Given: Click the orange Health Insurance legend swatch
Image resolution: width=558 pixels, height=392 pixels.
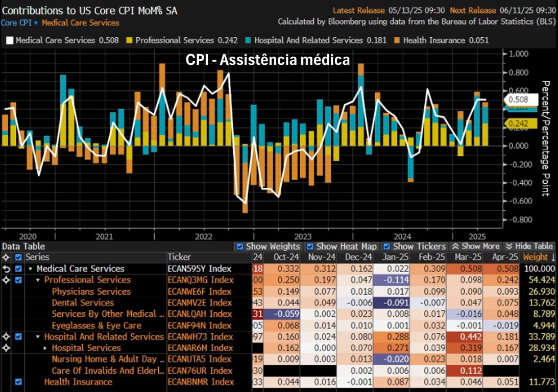Looking at the screenshot, I should [x=397, y=40].
